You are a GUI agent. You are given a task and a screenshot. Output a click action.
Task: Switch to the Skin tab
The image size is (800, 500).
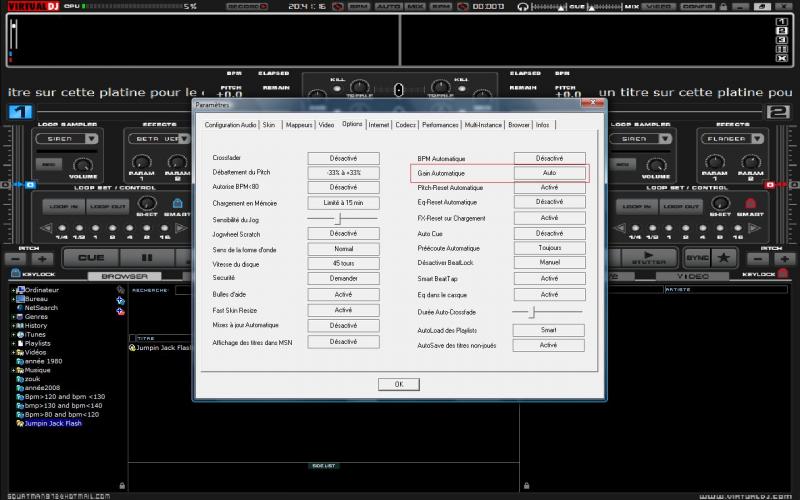[269, 124]
